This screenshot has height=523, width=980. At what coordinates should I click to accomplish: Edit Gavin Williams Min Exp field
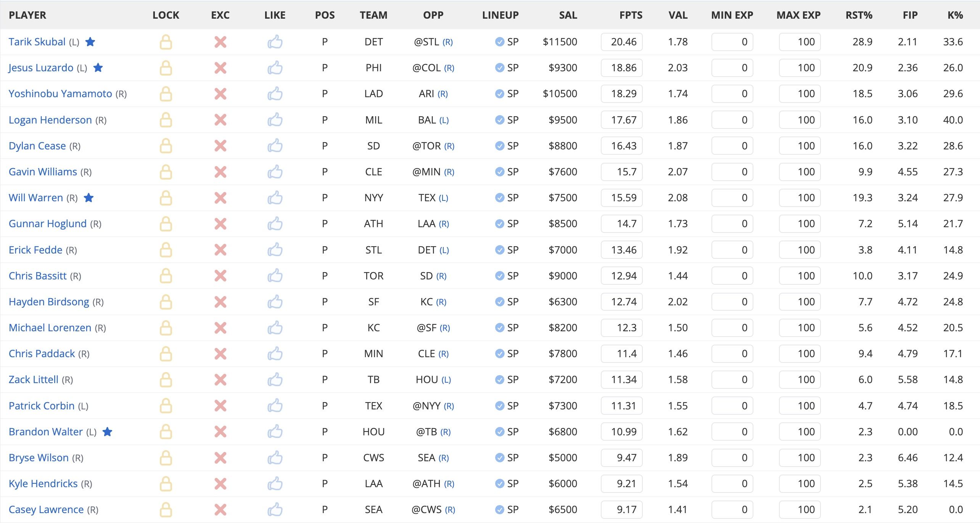pos(732,172)
